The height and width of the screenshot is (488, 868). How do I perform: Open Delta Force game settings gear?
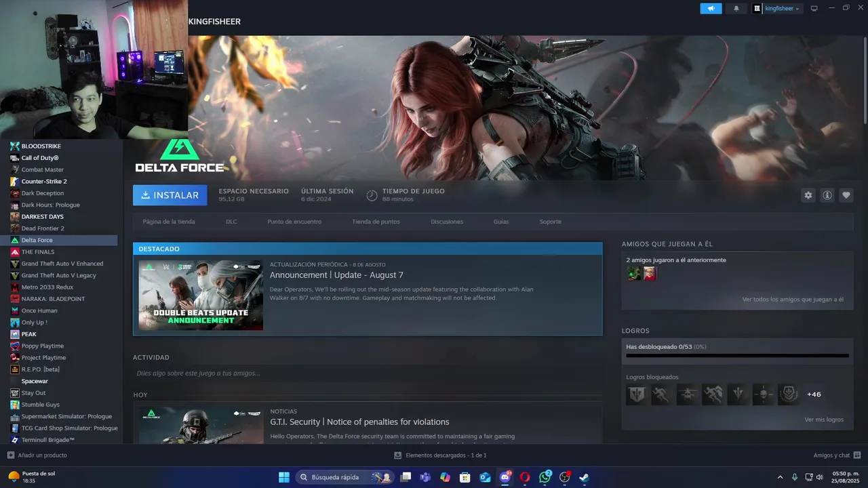[x=808, y=195]
